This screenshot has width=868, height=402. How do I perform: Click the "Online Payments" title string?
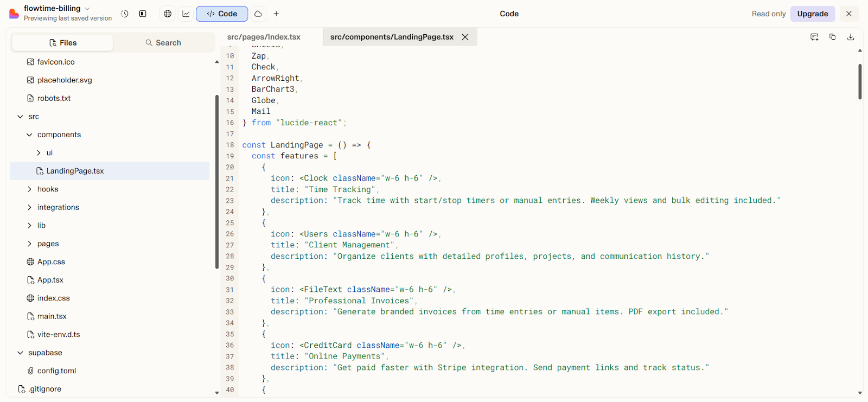pyautogui.click(x=345, y=356)
